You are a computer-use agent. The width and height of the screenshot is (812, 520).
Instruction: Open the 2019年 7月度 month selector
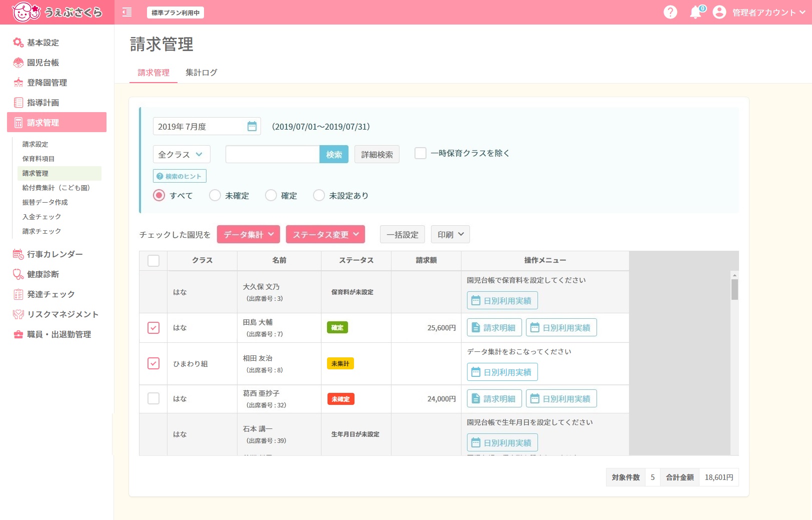point(207,126)
